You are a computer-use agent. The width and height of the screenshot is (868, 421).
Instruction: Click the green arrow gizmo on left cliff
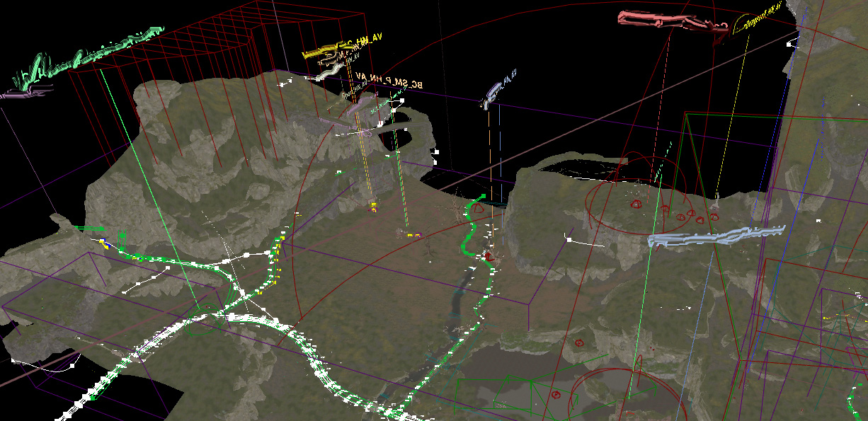(122, 236)
